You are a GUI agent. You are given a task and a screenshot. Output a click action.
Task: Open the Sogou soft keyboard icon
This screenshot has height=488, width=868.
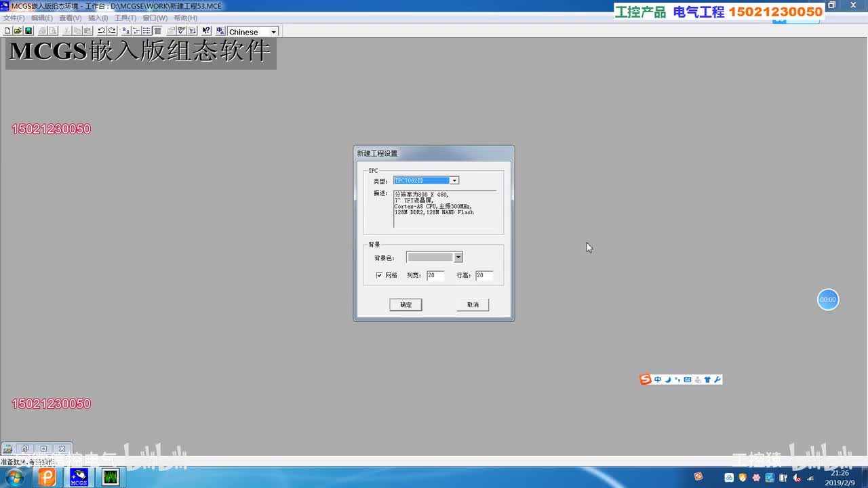pyautogui.click(x=687, y=380)
